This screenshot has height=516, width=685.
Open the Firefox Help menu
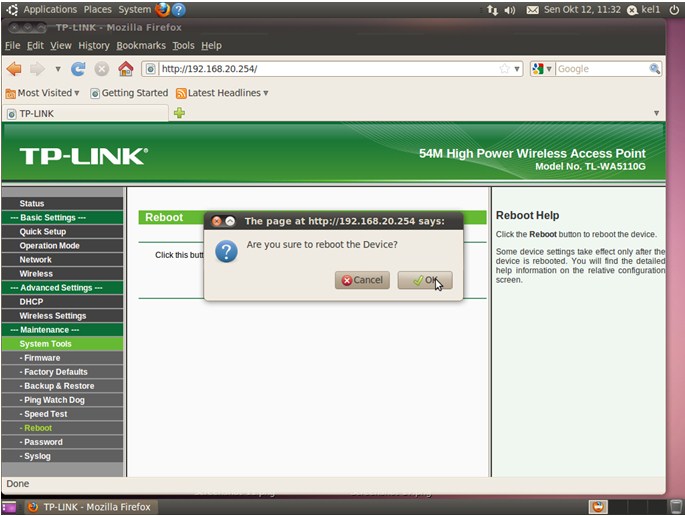pos(211,45)
